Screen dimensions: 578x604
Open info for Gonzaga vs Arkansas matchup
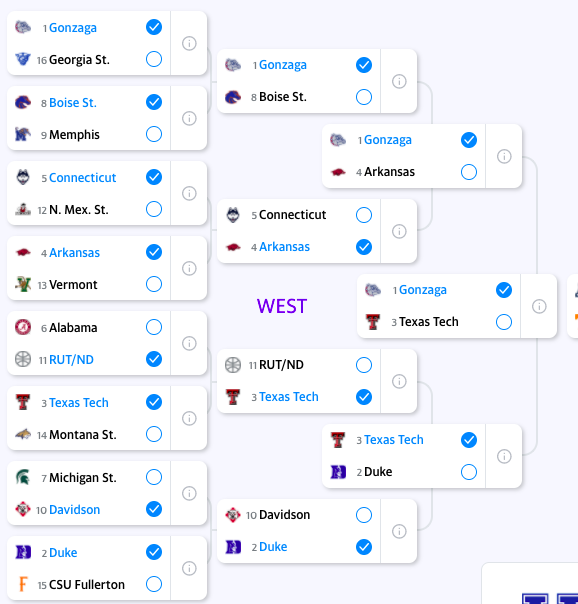pyautogui.click(x=504, y=156)
